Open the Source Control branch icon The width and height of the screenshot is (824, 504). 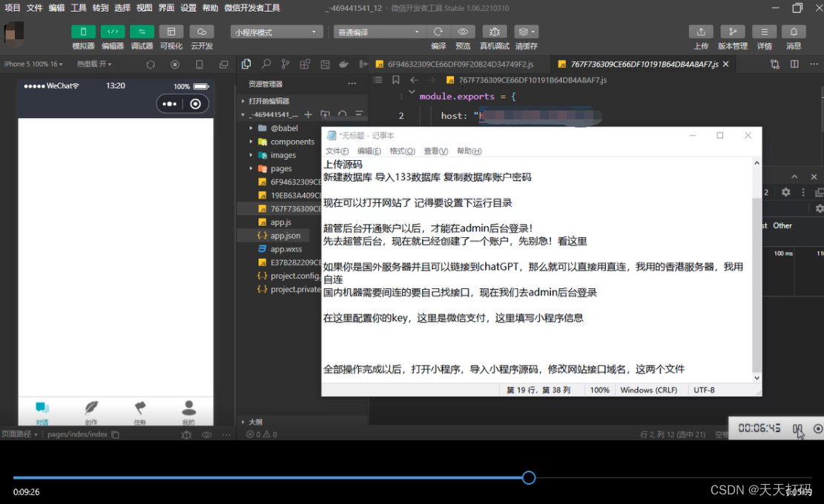[x=286, y=64]
